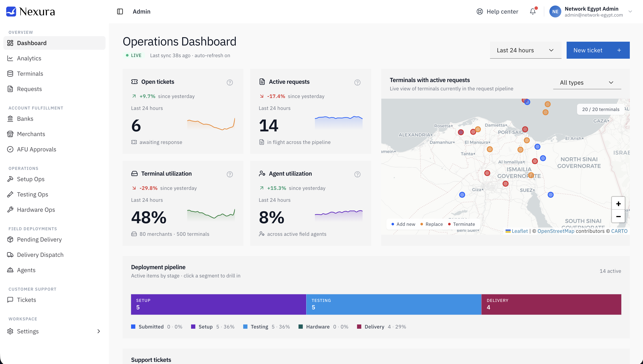This screenshot has height=364, width=643.
Task: Click the Agents hard-hat icon
Action: 10,270
